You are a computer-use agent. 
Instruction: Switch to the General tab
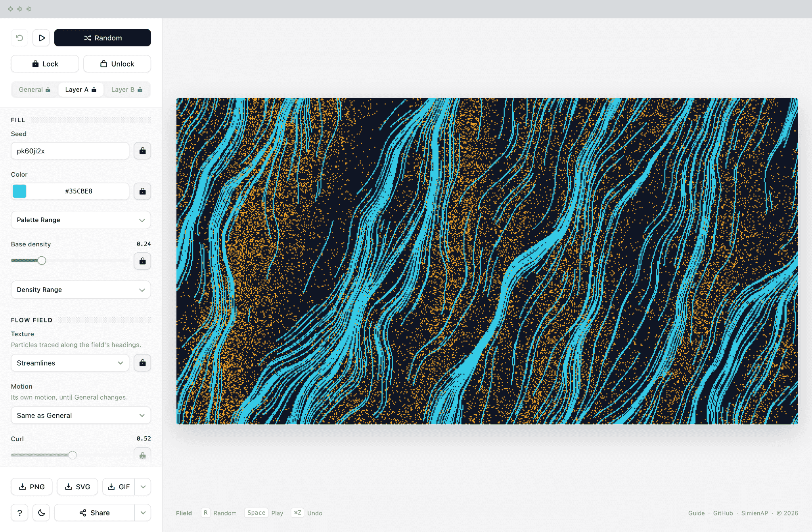(34, 90)
